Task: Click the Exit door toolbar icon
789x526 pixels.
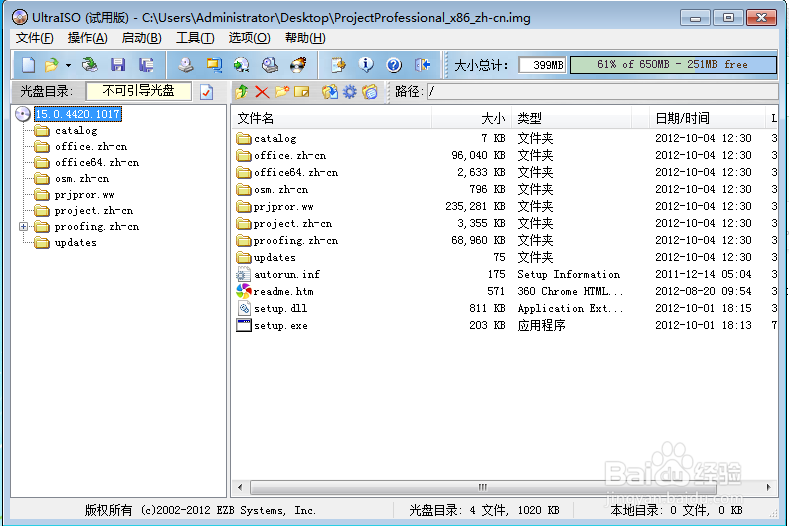Action: point(422,65)
